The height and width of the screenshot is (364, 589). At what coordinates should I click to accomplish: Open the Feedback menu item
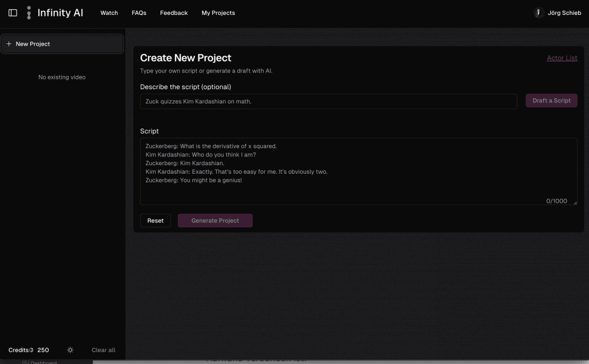[x=174, y=13]
